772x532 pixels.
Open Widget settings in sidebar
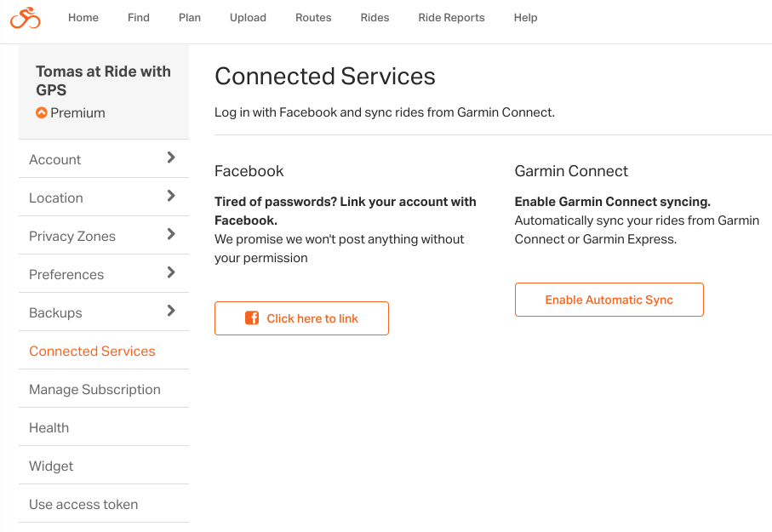(104, 466)
